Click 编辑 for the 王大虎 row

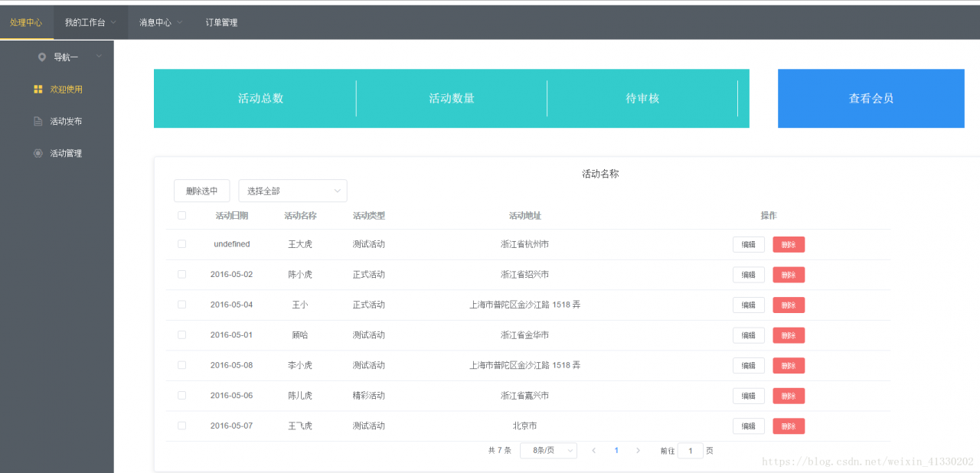pyautogui.click(x=749, y=244)
